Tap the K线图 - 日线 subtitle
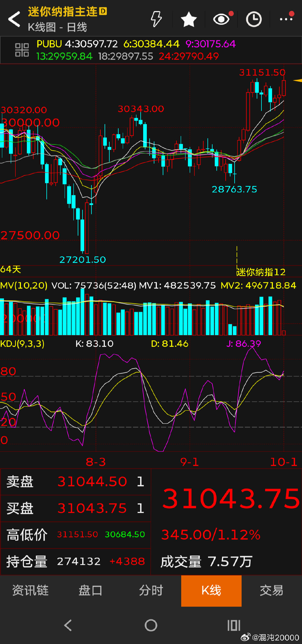 coord(58,27)
